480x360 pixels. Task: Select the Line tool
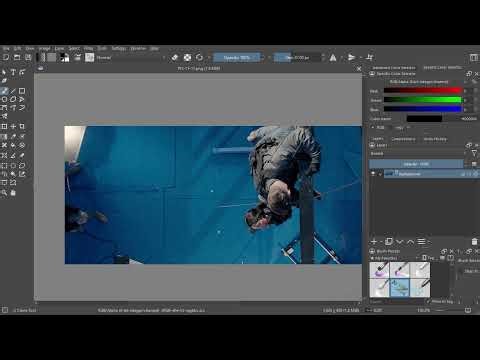13,91
